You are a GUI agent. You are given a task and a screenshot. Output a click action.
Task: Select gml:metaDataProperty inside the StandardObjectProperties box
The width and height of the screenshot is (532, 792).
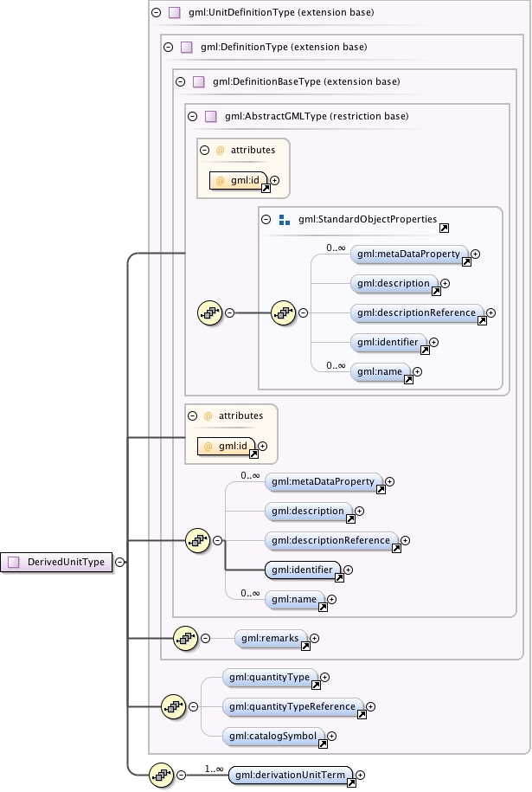tap(409, 254)
